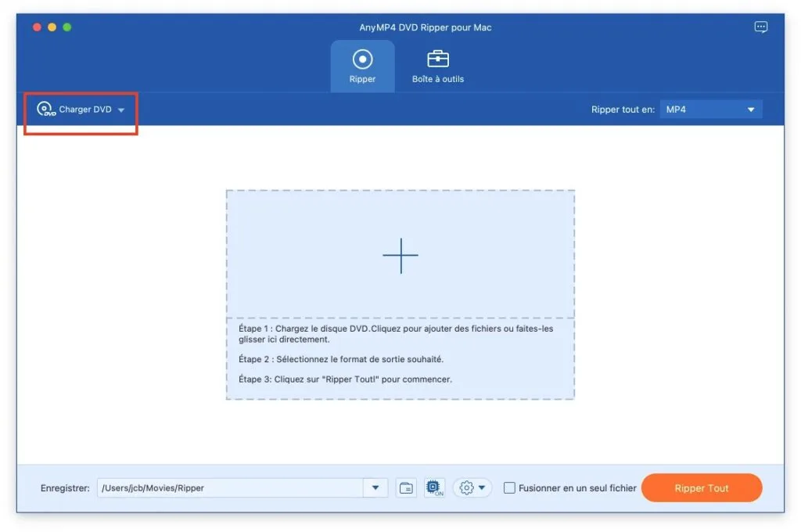801x532 pixels.
Task: Toggle the hardware acceleration chip icon
Action: pyautogui.click(x=434, y=488)
